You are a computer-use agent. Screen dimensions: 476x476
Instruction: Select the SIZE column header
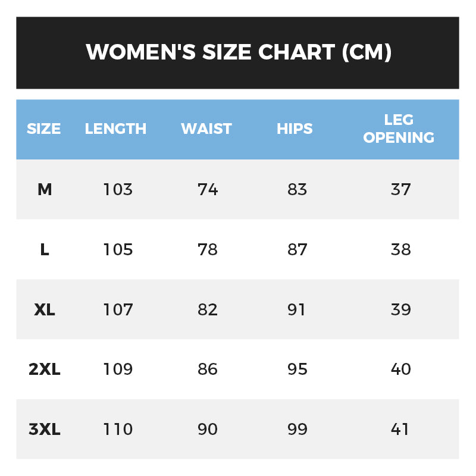pyautogui.click(x=44, y=129)
